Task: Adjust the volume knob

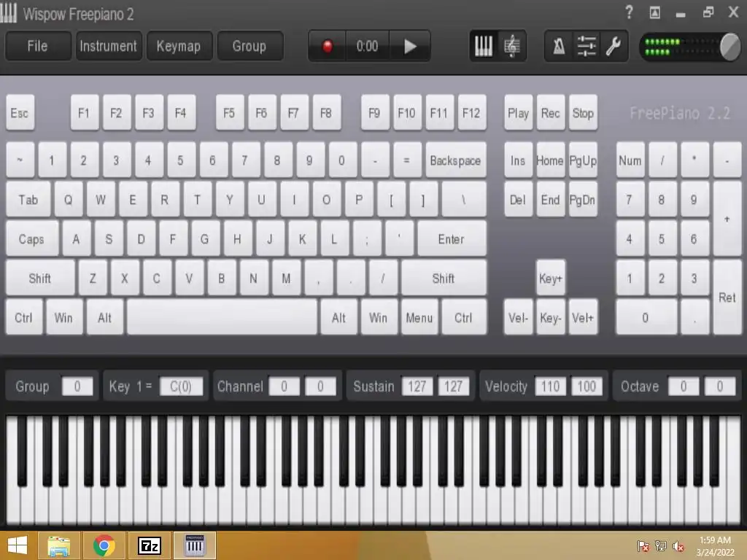Action: coord(729,47)
